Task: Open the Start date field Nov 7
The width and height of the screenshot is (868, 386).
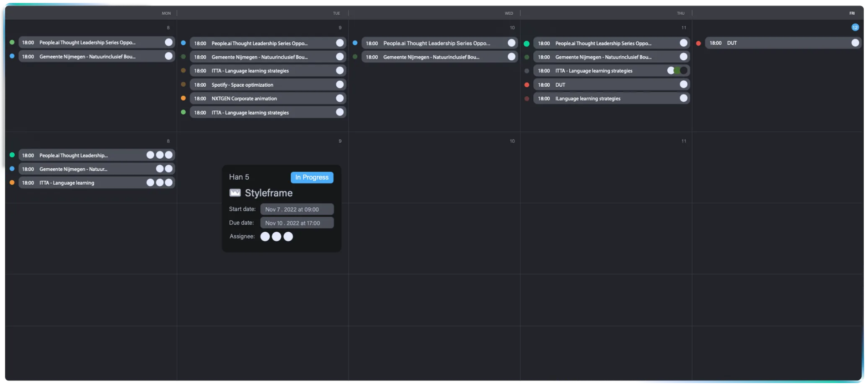Action: pyautogui.click(x=297, y=209)
